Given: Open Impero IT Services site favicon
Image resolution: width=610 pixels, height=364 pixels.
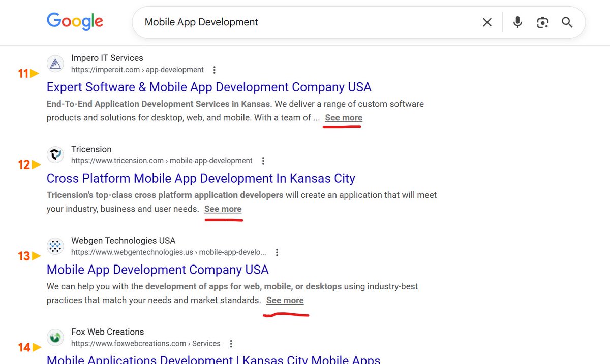Looking at the screenshot, I should (55, 63).
